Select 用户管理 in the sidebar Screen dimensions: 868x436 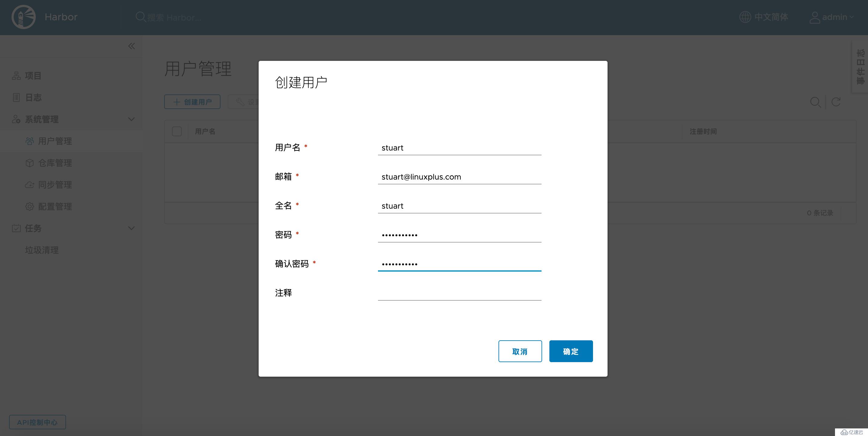[x=55, y=141]
